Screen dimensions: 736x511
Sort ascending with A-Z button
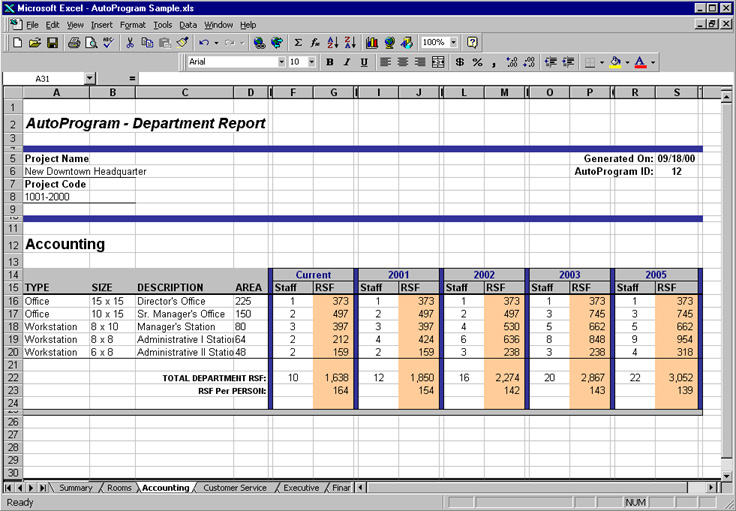tap(332, 43)
